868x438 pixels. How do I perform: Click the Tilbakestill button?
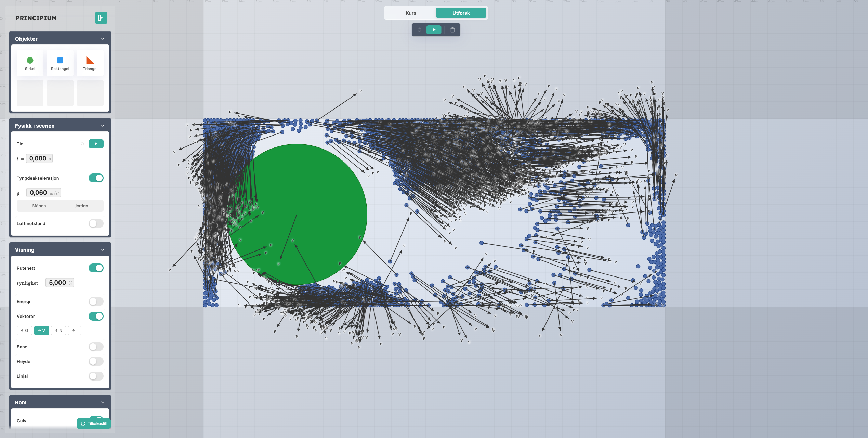tap(94, 423)
